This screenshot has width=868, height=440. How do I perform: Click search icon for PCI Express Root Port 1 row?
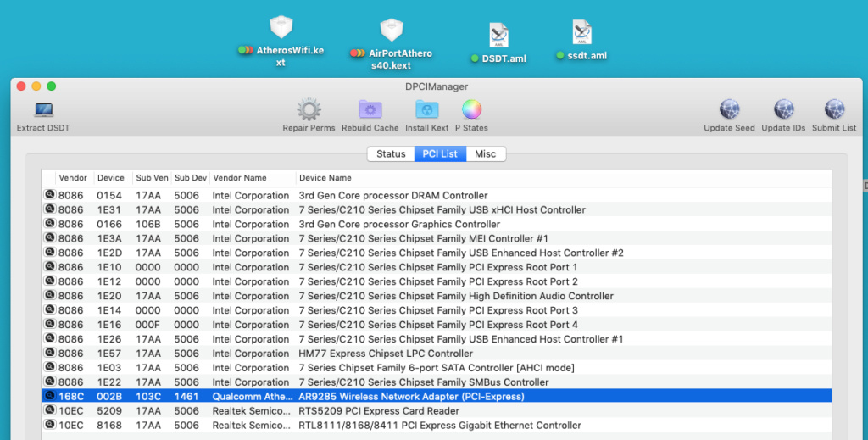[x=50, y=267]
